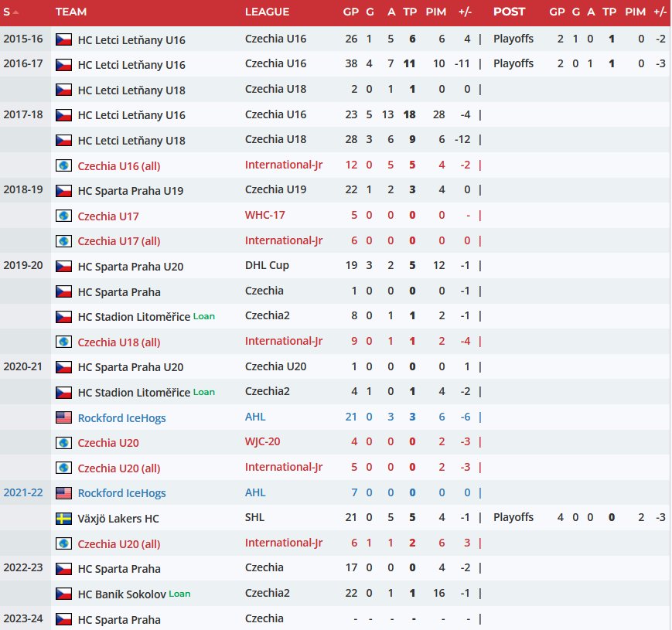
Task: Click the globe icon beside Czechia U18 (all)
Action: pyautogui.click(x=64, y=342)
